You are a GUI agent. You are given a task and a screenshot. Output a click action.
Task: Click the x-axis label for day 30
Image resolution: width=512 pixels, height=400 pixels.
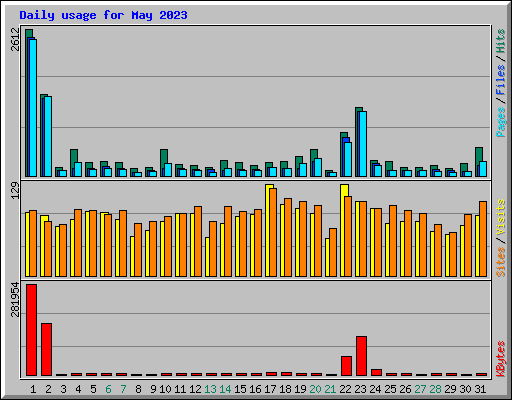(x=465, y=389)
